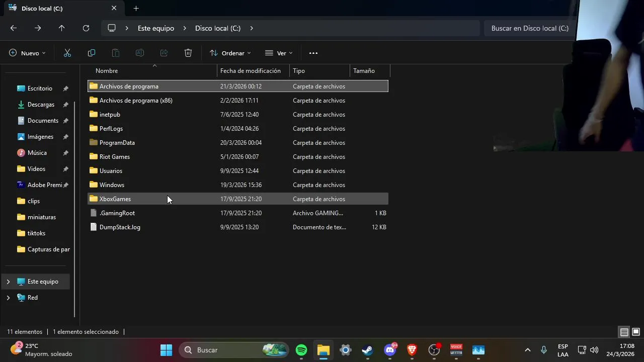Click chevron after Disco local (C:) in breadcrumb
Screen dimensions: 644x362
[x=252, y=28]
